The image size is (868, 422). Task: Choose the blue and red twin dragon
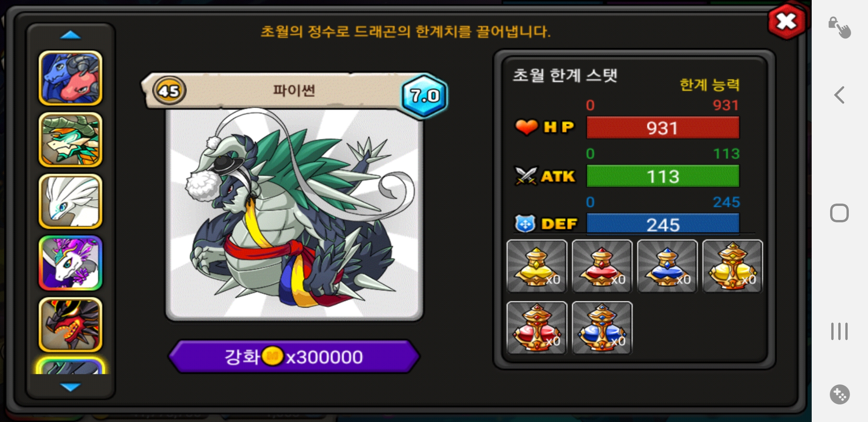tap(70, 78)
